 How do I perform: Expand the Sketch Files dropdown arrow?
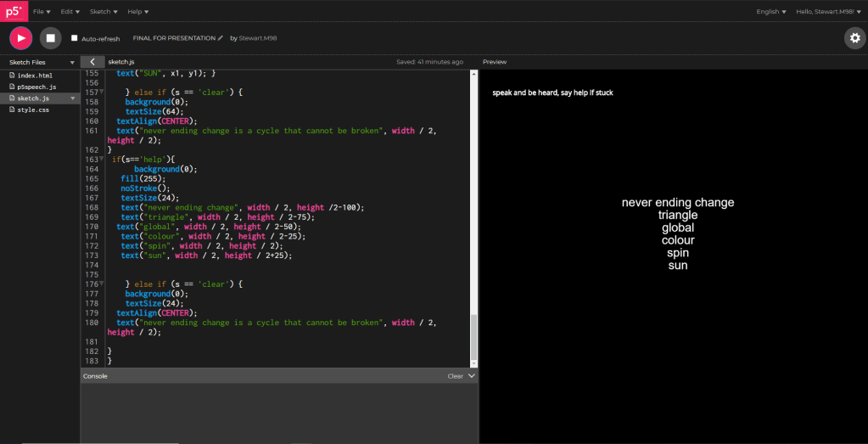point(72,63)
